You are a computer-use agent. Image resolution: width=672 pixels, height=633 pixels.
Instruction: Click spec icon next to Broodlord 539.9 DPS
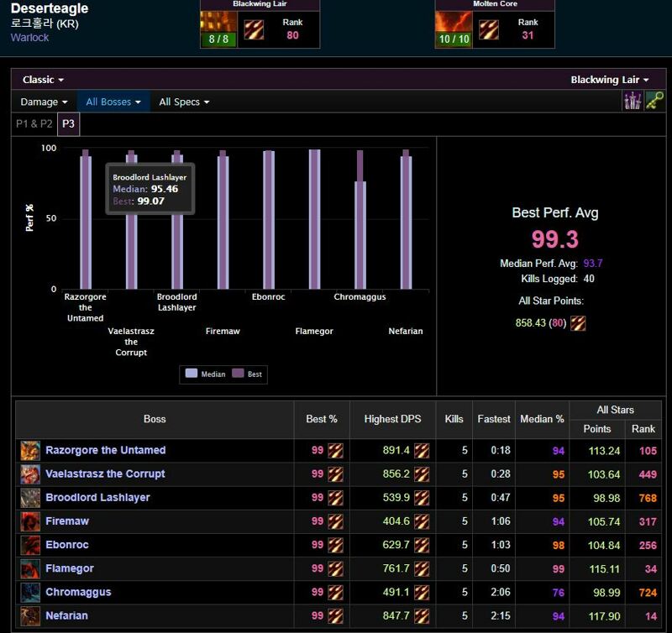[x=422, y=498]
